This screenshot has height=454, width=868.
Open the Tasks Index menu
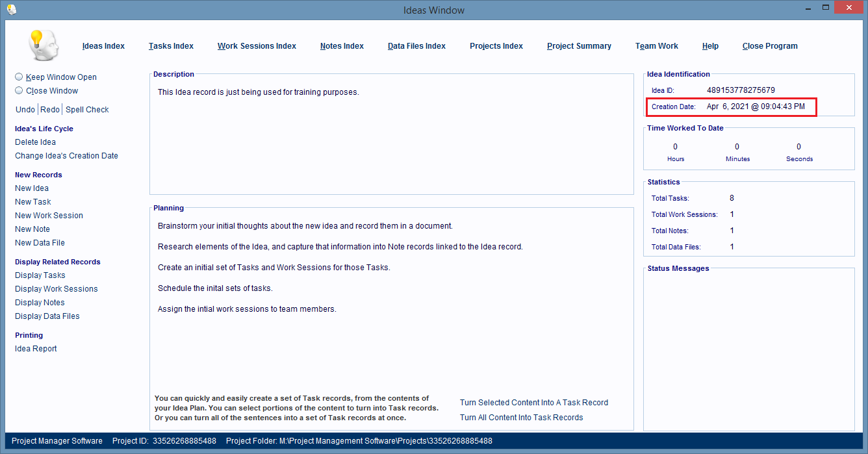point(171,46)
